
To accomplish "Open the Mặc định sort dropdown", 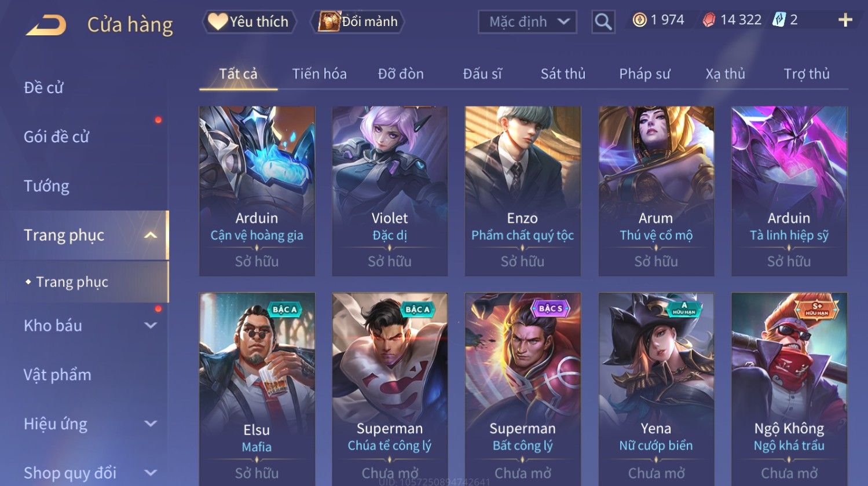I will point(528,22).
